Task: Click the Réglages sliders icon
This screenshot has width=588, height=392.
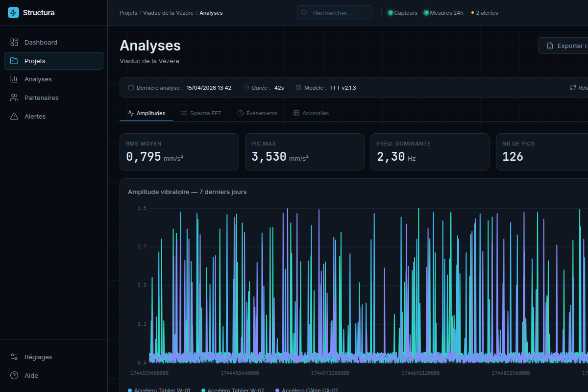Action: [x=14, y=357]
